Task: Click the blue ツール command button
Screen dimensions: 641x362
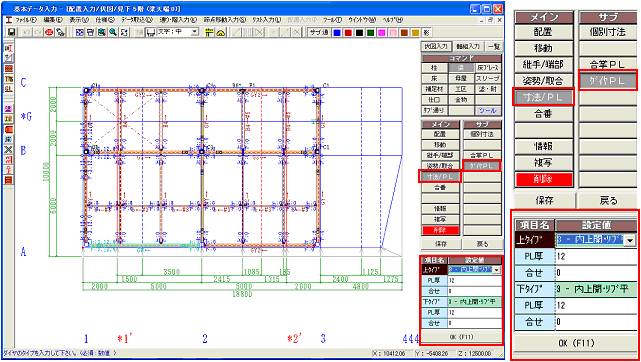Action: tap(488, 110)
